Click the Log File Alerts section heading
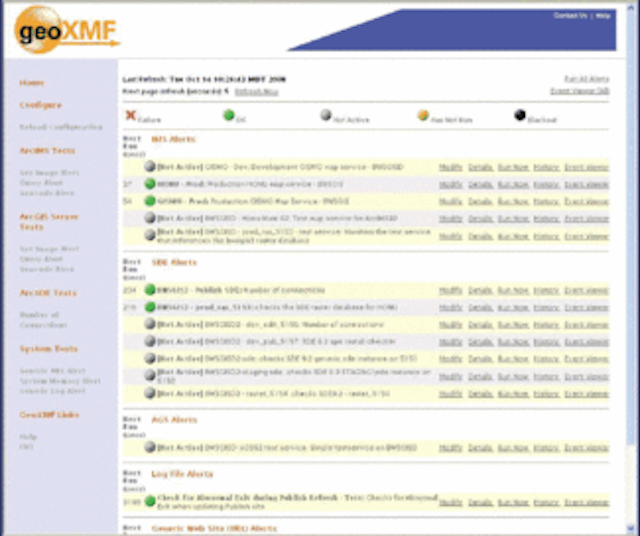Viewport: 640px width, 536px height. (182, 474)
